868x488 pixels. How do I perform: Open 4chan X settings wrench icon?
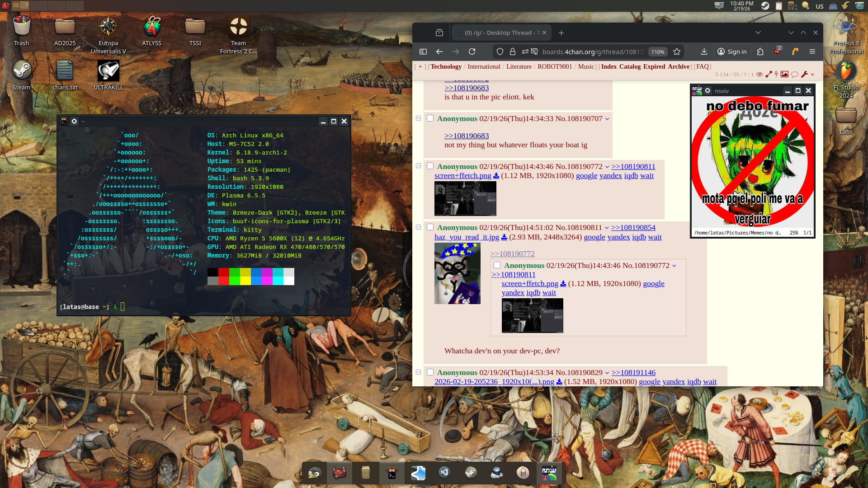[x=804, y=75]
